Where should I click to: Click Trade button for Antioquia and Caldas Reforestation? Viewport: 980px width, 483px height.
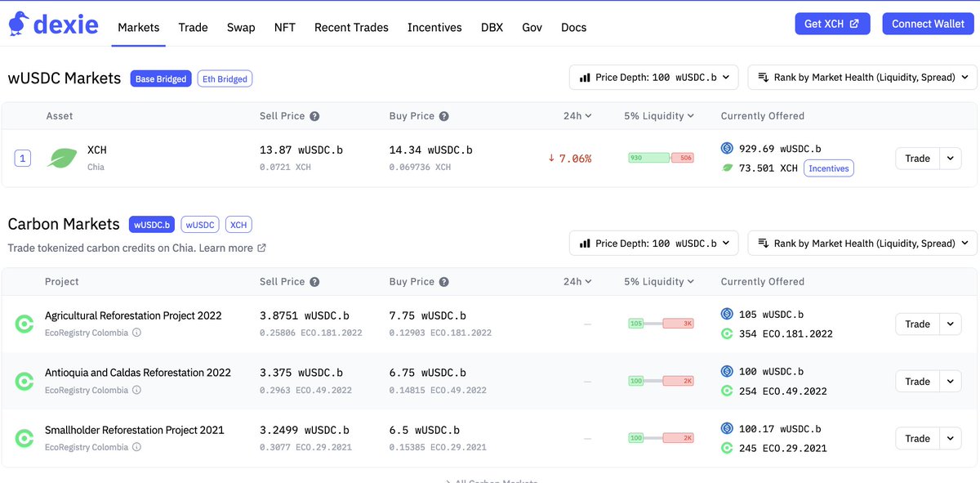pyautogui.click(x=917, y=382)
